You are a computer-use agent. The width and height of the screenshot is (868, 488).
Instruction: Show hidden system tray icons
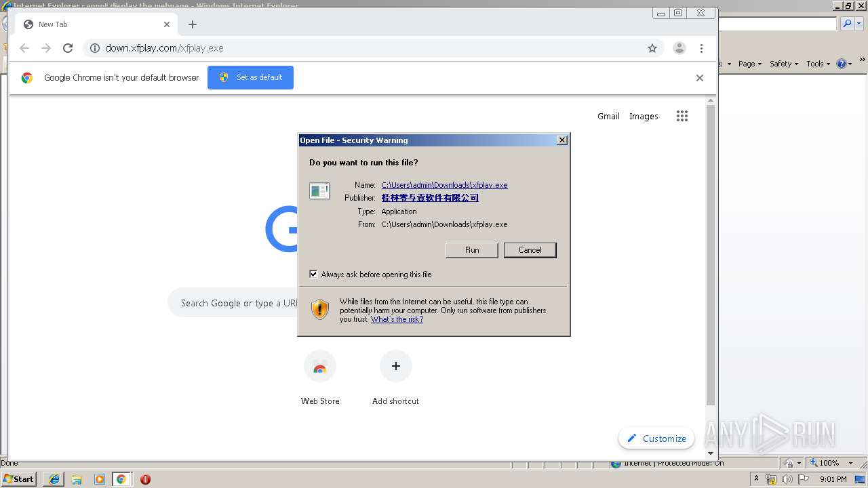[756, 479]
